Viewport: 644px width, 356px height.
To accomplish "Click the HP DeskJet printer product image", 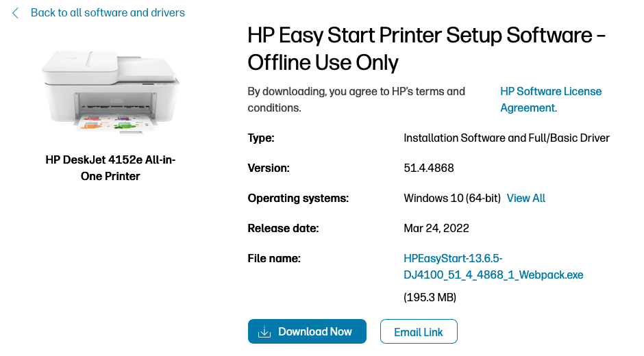I will (111, 86).
